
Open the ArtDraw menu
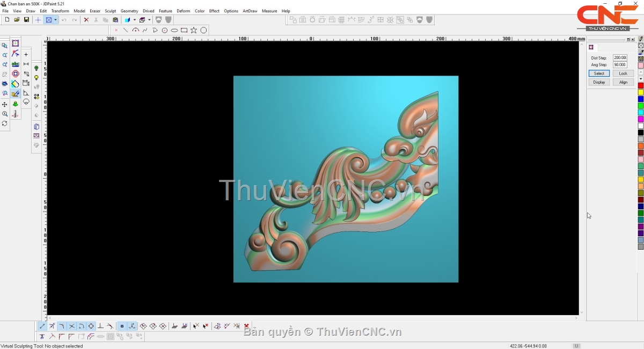click(x=250, y=11)
